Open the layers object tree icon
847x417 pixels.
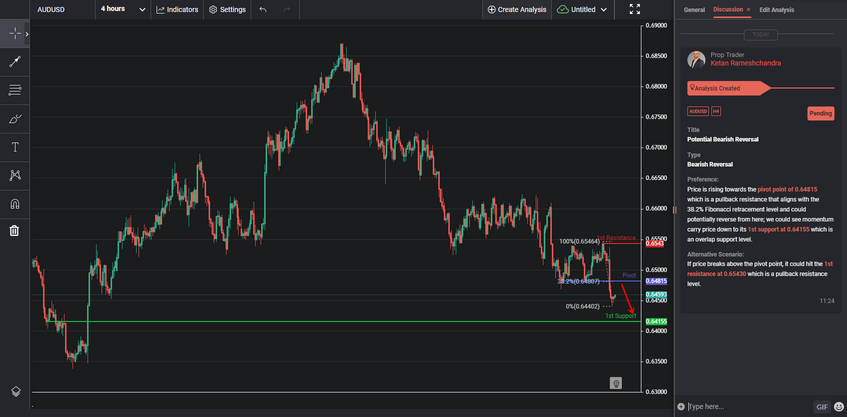tap(16, 392)
